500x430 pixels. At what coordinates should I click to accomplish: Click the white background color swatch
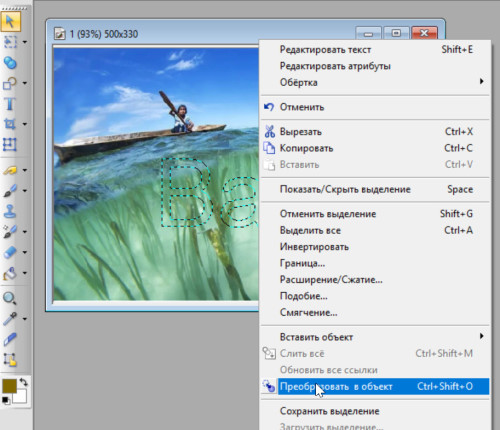coord(21,397)
